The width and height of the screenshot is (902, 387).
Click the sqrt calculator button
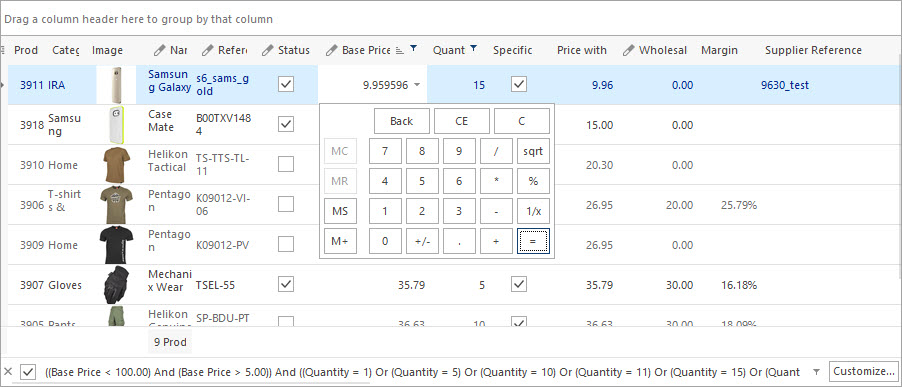click(x=533, y=151)
